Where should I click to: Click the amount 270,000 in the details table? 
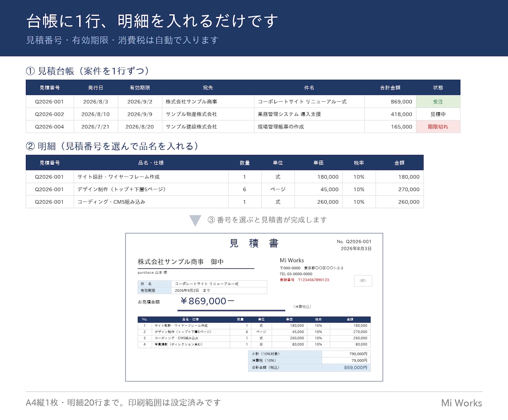coord(400,189)
